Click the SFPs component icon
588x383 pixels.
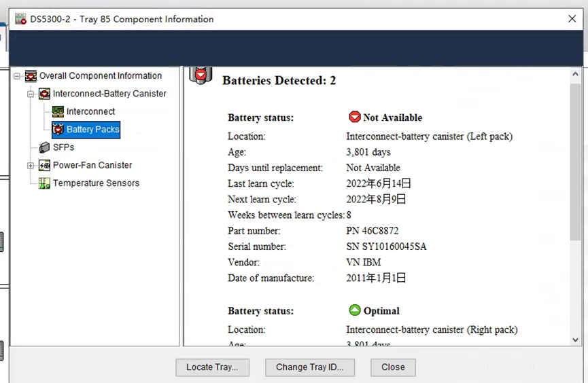point(44,147)
